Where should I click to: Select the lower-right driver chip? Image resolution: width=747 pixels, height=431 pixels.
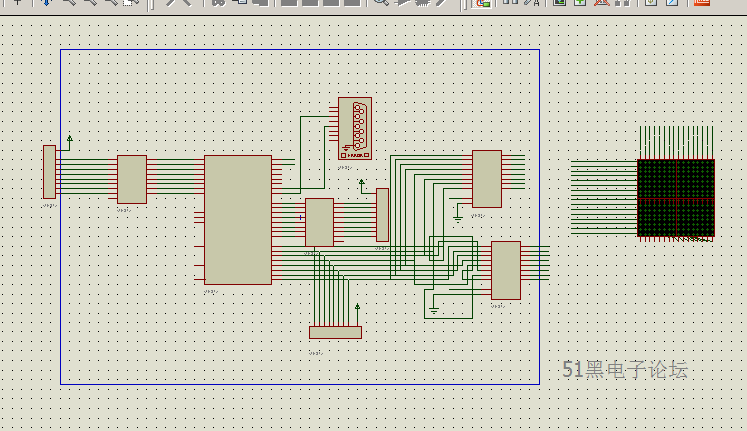click(505, 270)
